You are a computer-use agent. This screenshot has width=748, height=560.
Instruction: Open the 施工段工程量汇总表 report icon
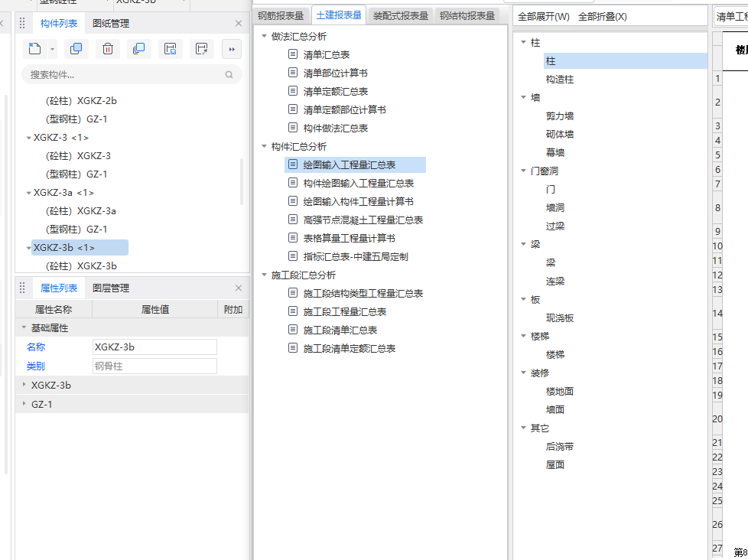(x=293, y=311)
